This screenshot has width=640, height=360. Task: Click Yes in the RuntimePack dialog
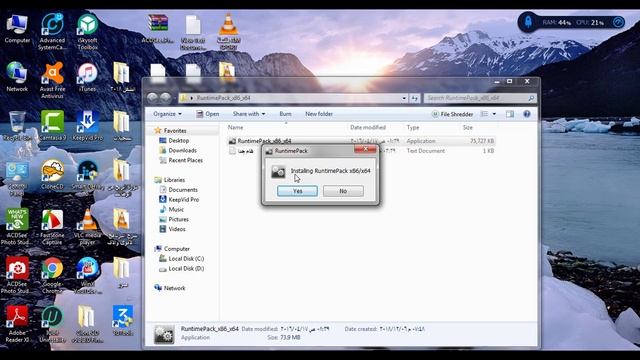297,191
